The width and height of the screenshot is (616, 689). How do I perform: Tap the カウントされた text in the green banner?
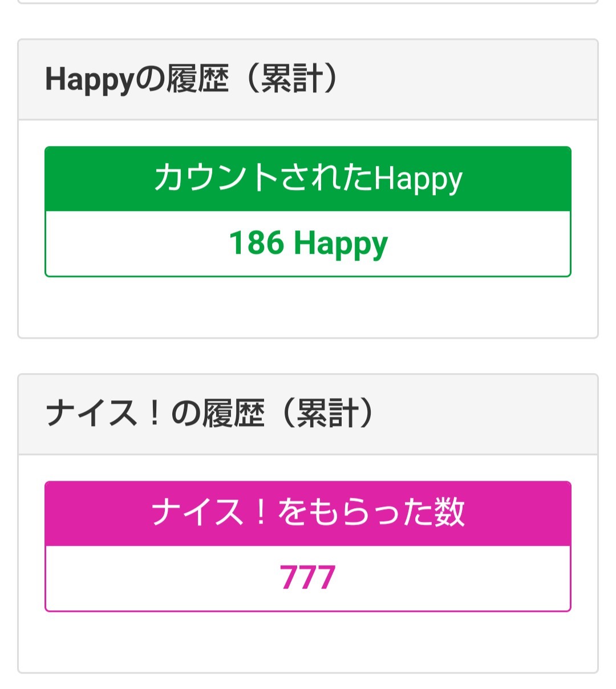(264, 178)
